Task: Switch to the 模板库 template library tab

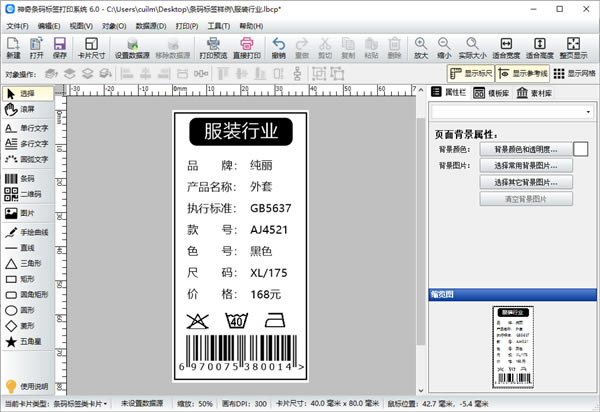Action: pyautogui.click(x=494, y=92)
